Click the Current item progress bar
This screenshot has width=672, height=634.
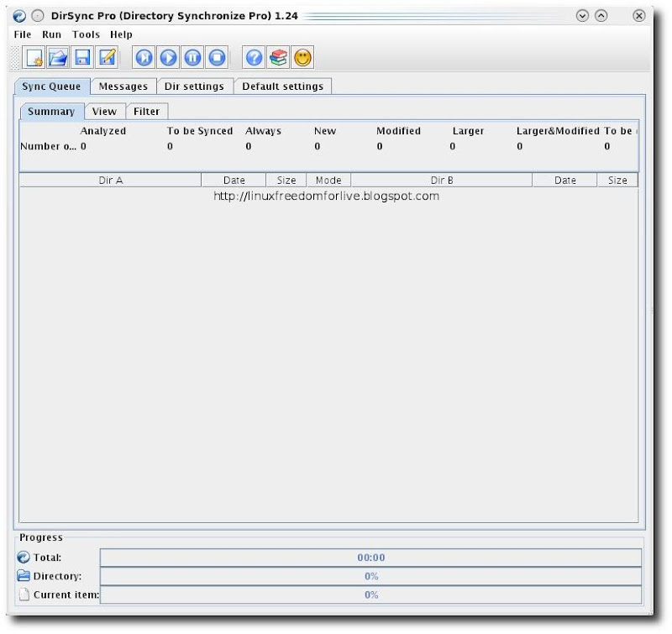click(371, 595)
